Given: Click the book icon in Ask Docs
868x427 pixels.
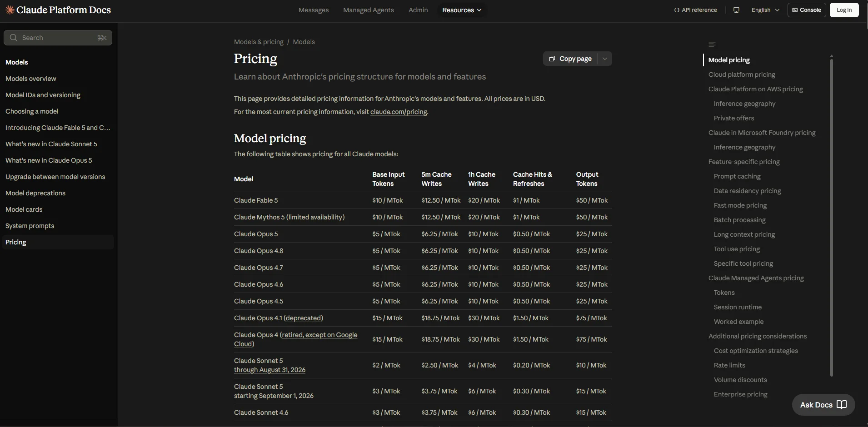Looking at the screenshot, I should (842, 405).
